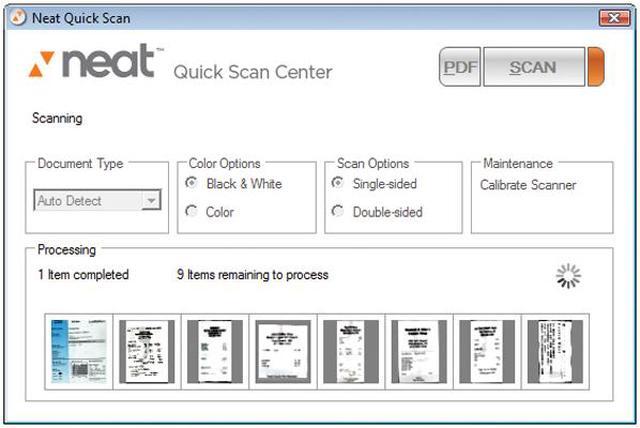The width and height of the screenshot is (640, 428).
Task: Open the third scanned receipt thumbnail
Action: (215, 352)
